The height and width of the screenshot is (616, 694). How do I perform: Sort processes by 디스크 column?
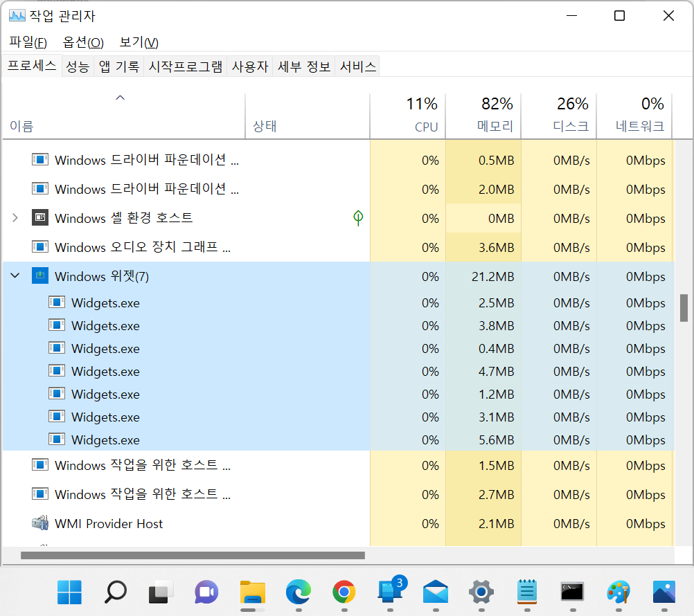pyautogui.click(x=559, y=116)
